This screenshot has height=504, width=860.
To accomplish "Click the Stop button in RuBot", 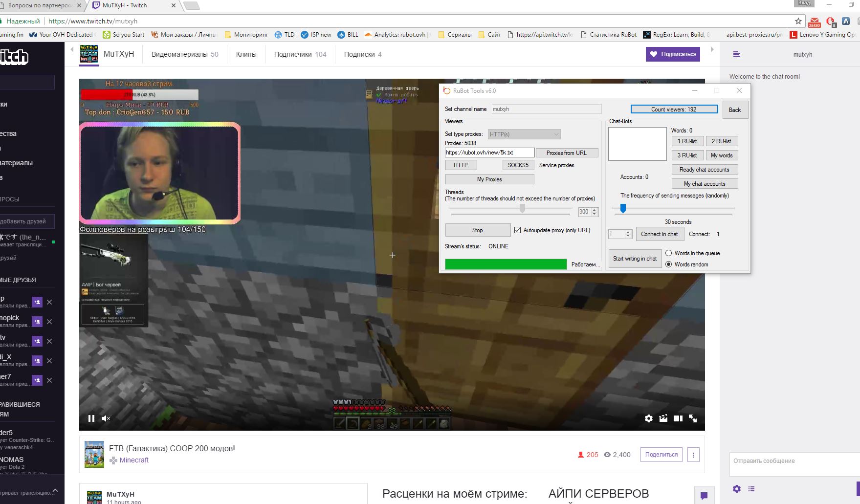I will tap(477, 230).
